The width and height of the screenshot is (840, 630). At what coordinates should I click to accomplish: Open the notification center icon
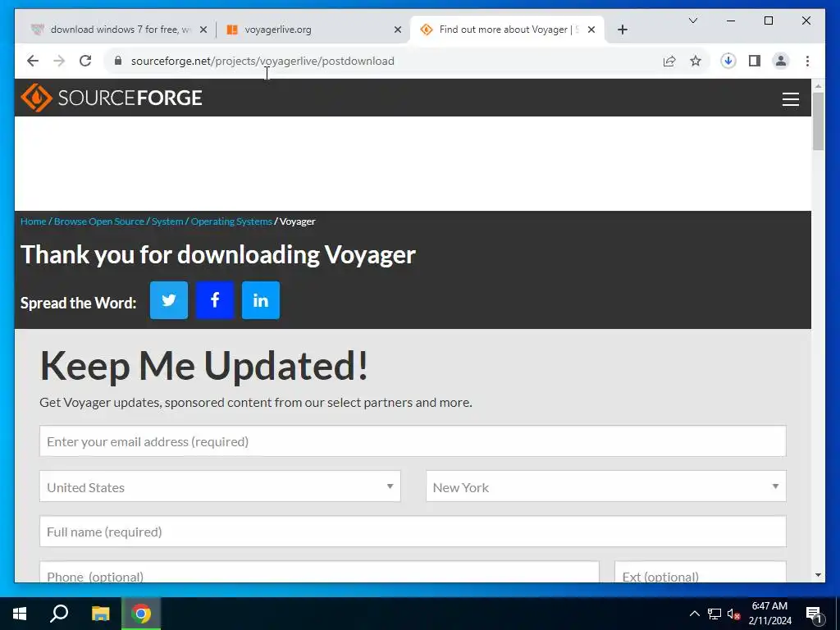point(814,614)
